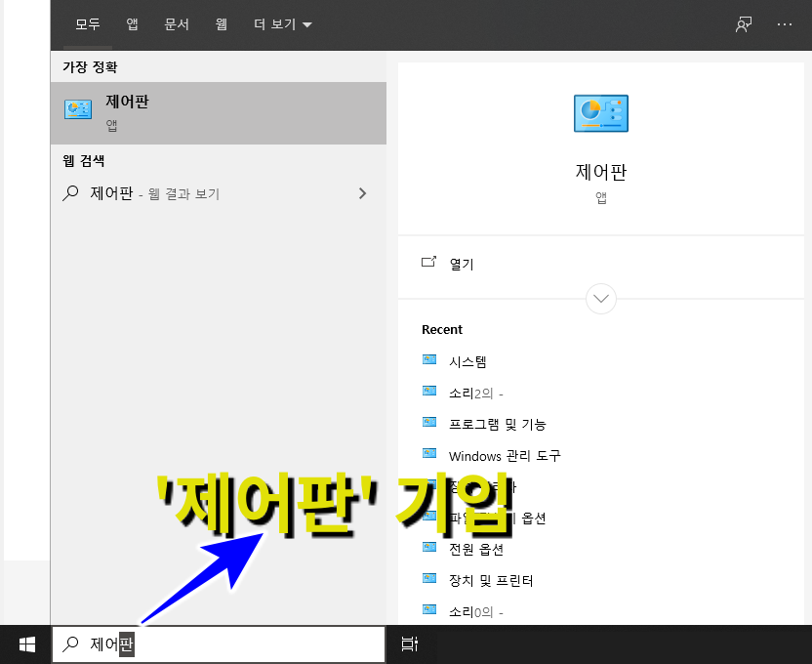Image resolution: width=812 pixels, height=664 pixels.
Task: Open recent item 소리0의
Action: pyautogui.click(x=475, y=611)
